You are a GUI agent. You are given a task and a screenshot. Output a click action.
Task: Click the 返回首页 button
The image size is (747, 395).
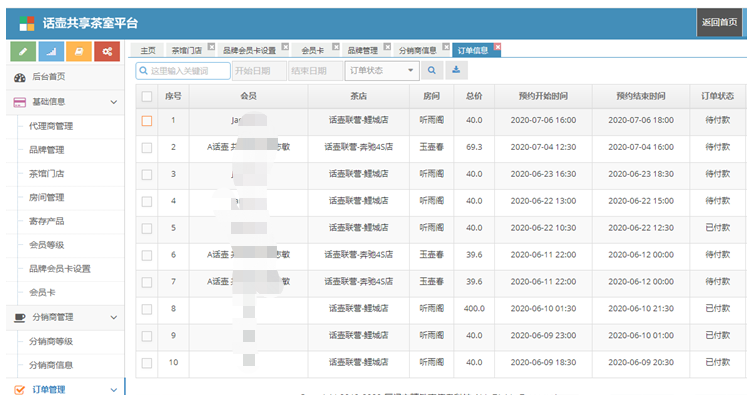click(x=719, y=22)
